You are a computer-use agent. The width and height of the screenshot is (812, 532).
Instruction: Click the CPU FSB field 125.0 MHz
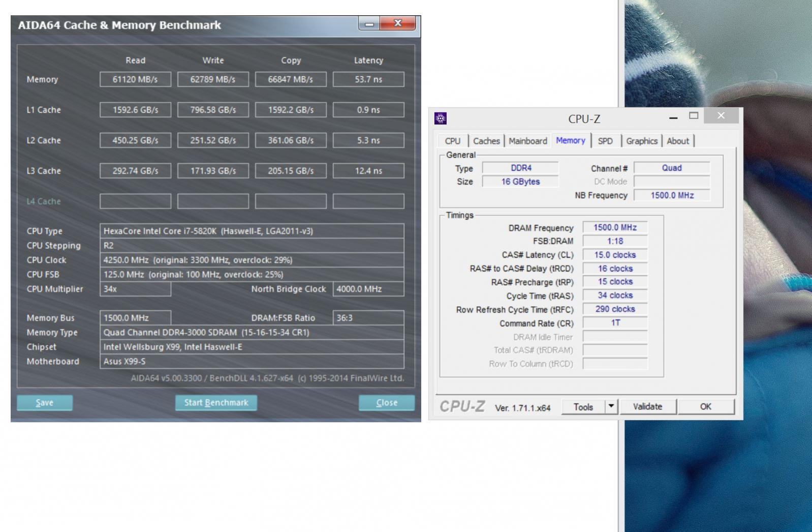click(252, 274)
